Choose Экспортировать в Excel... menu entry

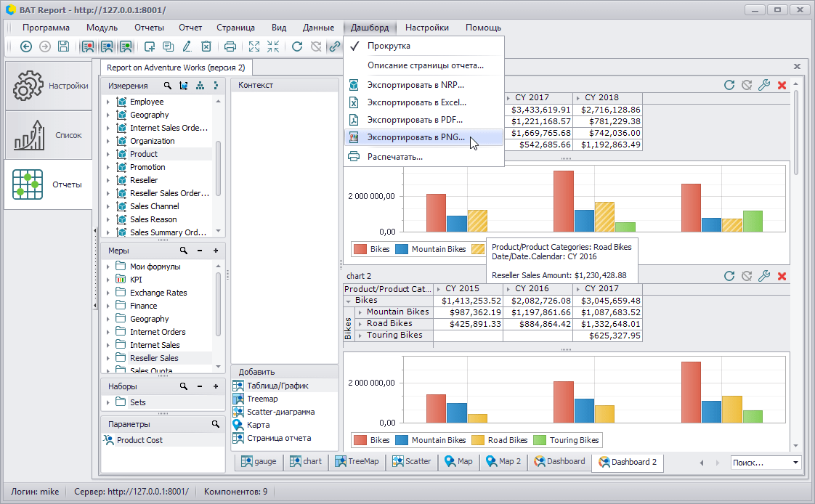click(423, 102)
